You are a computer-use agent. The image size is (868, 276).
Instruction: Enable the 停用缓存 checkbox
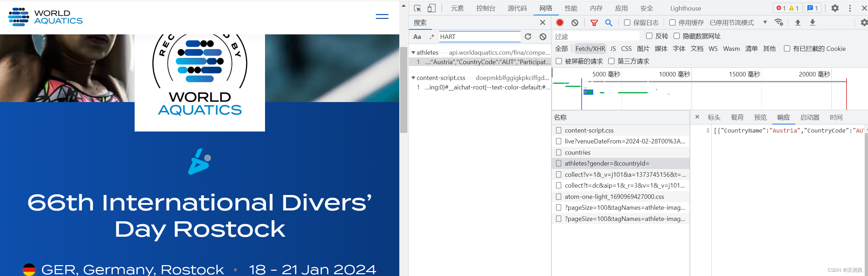click(x=672, y=22)
